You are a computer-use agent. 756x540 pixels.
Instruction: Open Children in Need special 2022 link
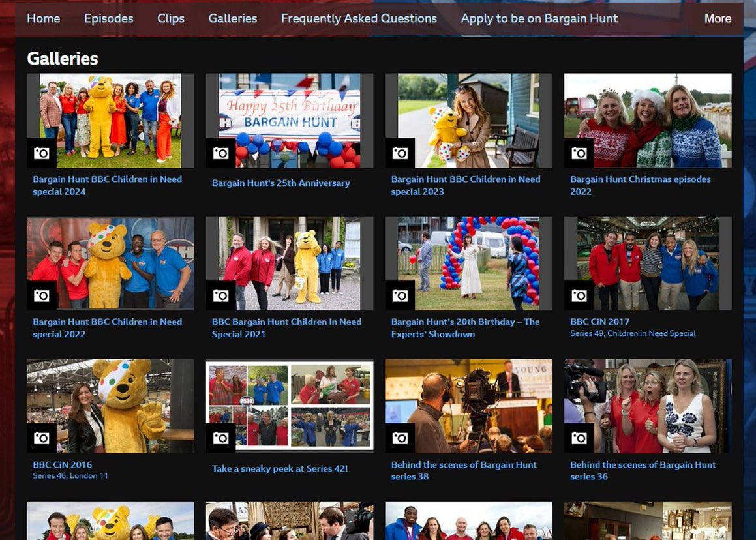click(108, 328)
